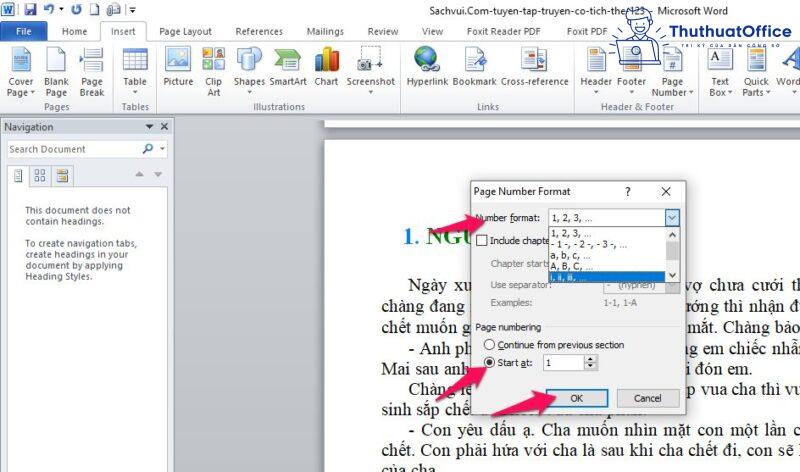The width and height of the screenshot is (800, 472).
Task: Open the Page Number menu
Action: [x=672, y=71]
